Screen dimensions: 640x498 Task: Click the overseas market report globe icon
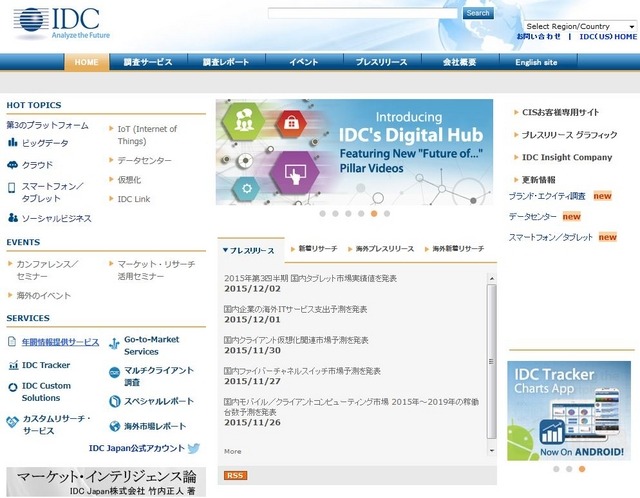tap(115, 426)
